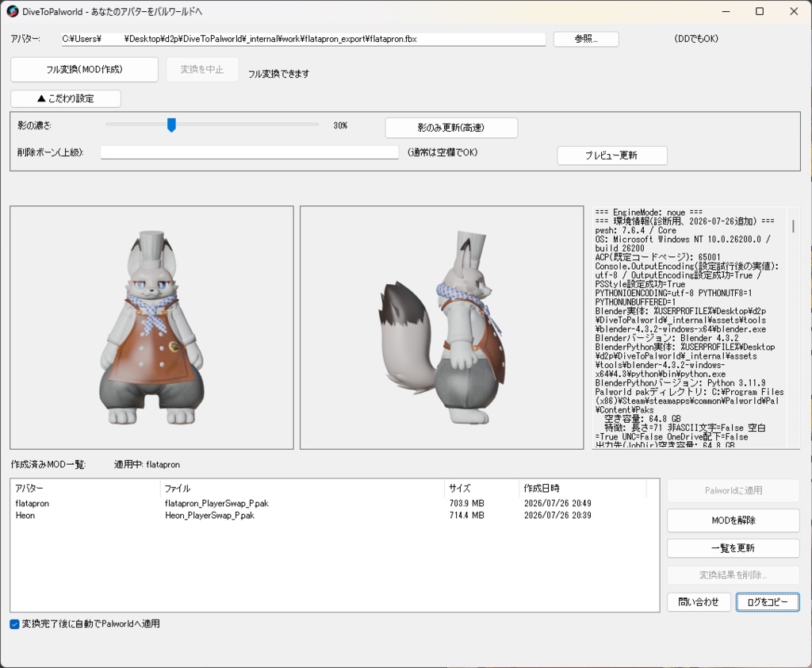This screenshot has height=668, width=812.
Task: Click ログをコピー button
Action: pyautogui.click(x=768, y=602)
